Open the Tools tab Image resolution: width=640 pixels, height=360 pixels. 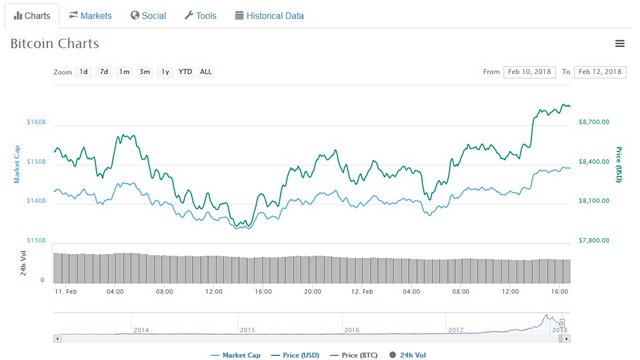pos(200,16)
